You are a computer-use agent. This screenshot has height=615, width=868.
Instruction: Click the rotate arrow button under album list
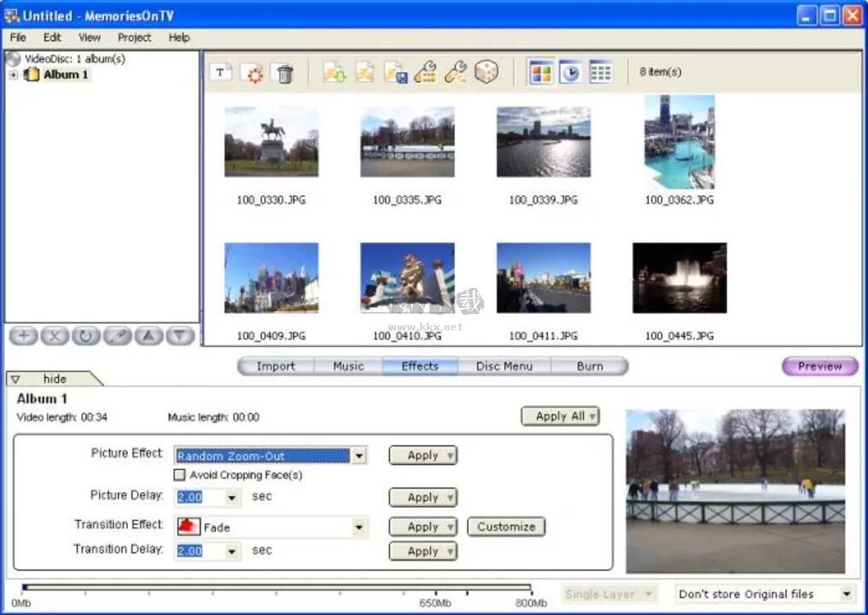[x=85, y=336]
